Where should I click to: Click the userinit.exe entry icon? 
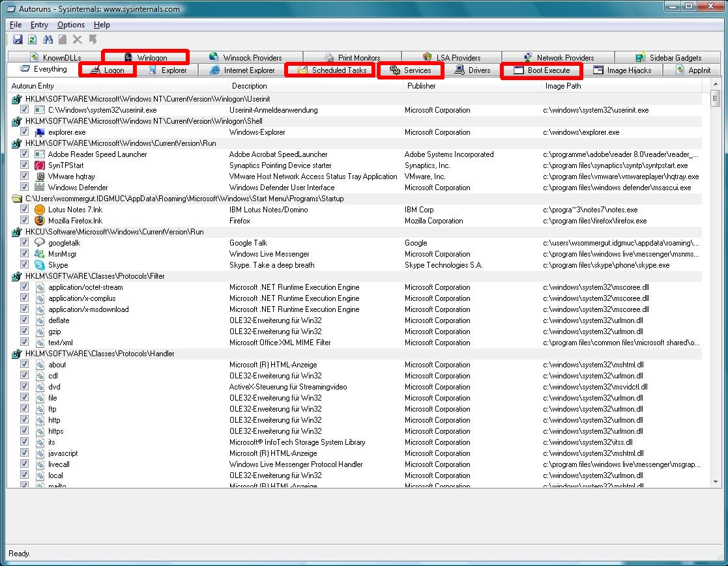point(40,110)
